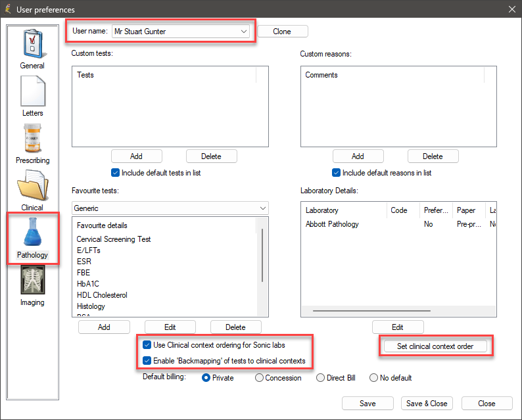Click the Laboratory Details horizontal scrollbar

pyautogui.click(x=381, y=310)
